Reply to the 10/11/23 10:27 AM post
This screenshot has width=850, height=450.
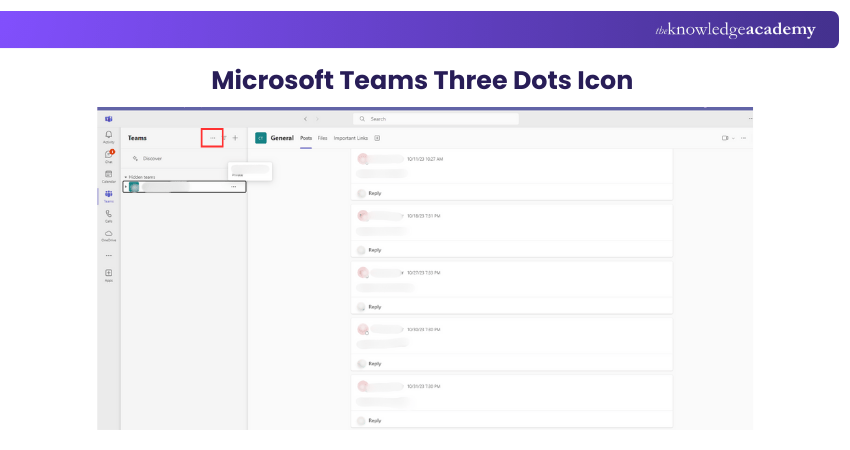point(375,193)
